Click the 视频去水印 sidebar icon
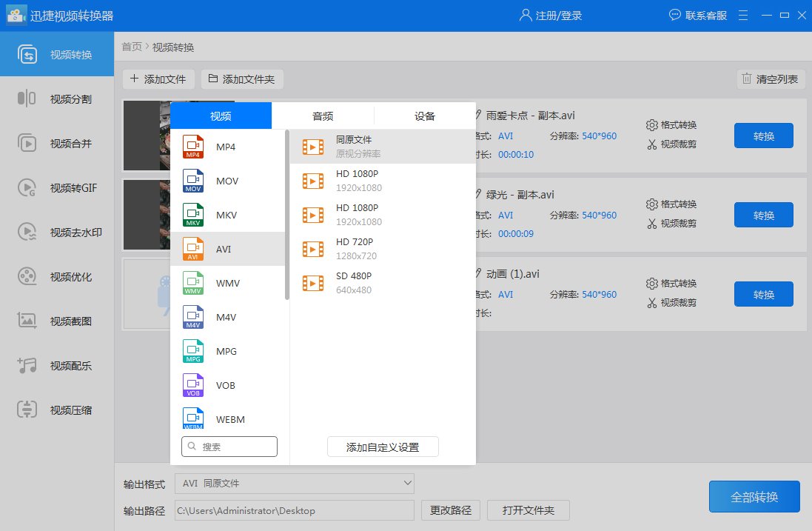Screen dimensions: 812x531 coord(27,233)
